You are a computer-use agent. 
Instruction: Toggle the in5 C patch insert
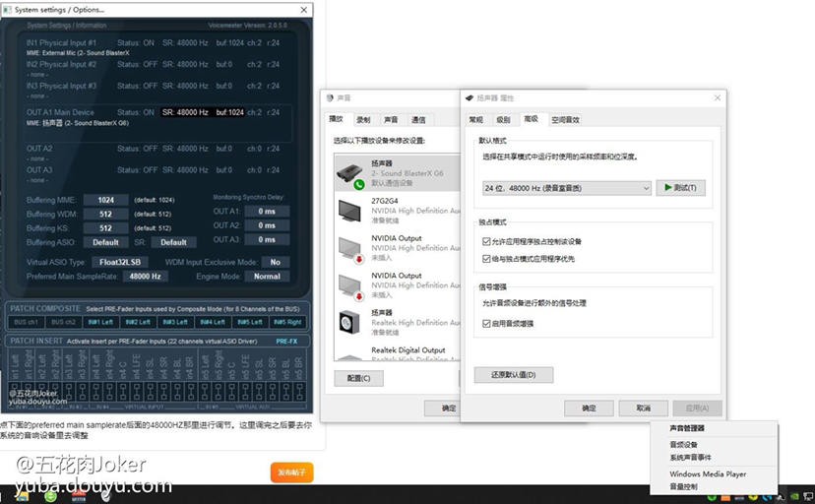coord(232,392)
